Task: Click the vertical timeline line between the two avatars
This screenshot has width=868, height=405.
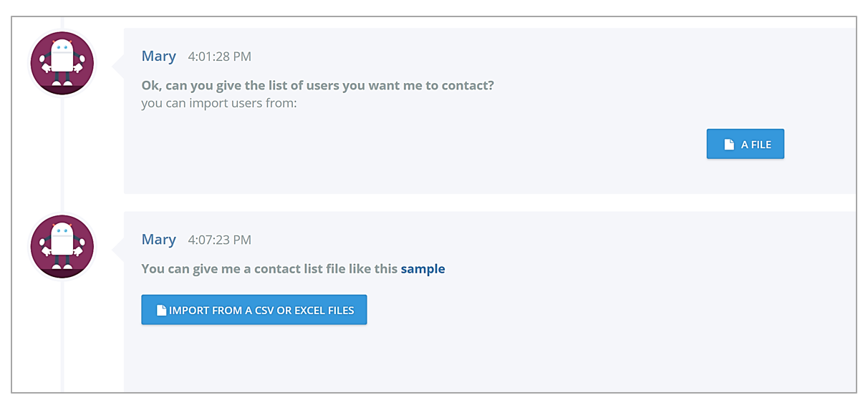Action: tap(62, 155)
